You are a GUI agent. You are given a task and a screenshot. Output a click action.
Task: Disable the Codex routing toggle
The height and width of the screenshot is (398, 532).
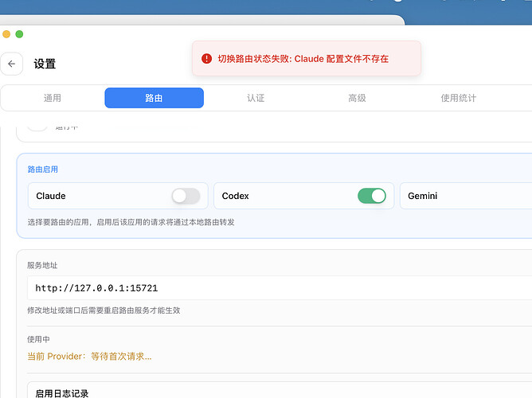372,196
